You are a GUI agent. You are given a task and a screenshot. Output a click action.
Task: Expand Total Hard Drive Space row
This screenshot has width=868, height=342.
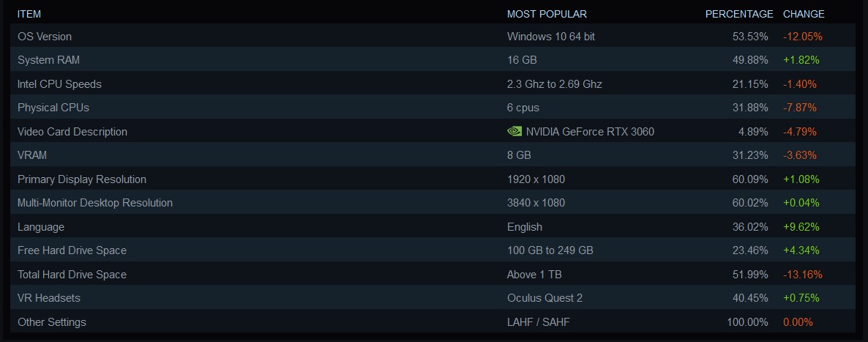tap(433, 275)
